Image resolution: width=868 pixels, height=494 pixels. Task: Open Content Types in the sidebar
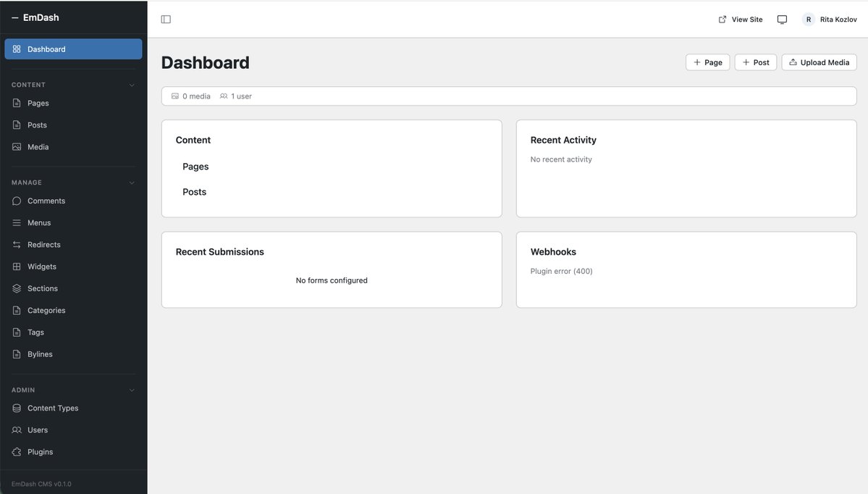73,408
